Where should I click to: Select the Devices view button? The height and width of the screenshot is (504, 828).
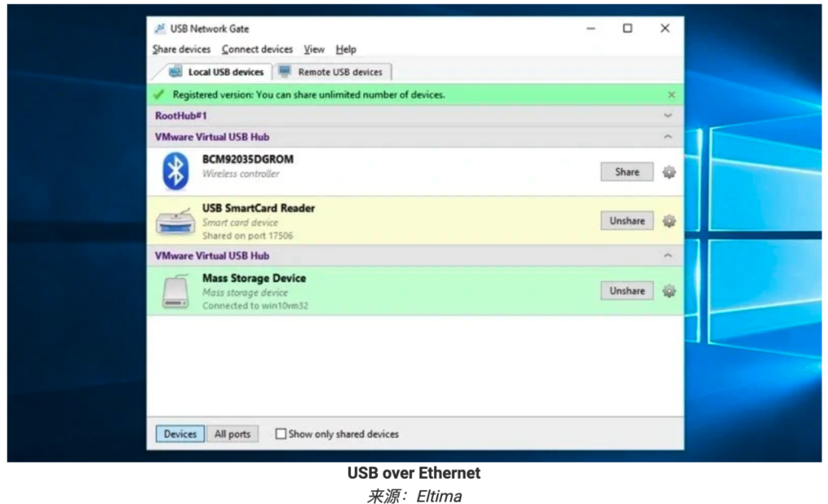180,434
